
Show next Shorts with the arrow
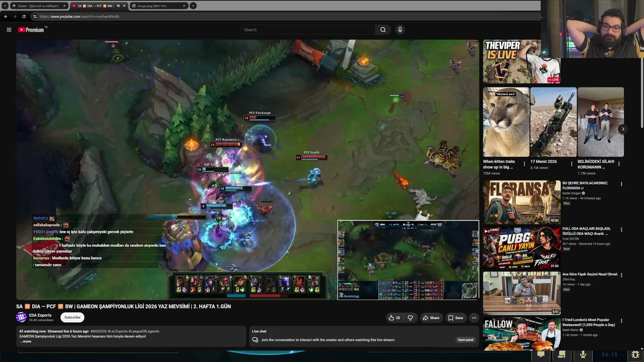click(623, 129)
